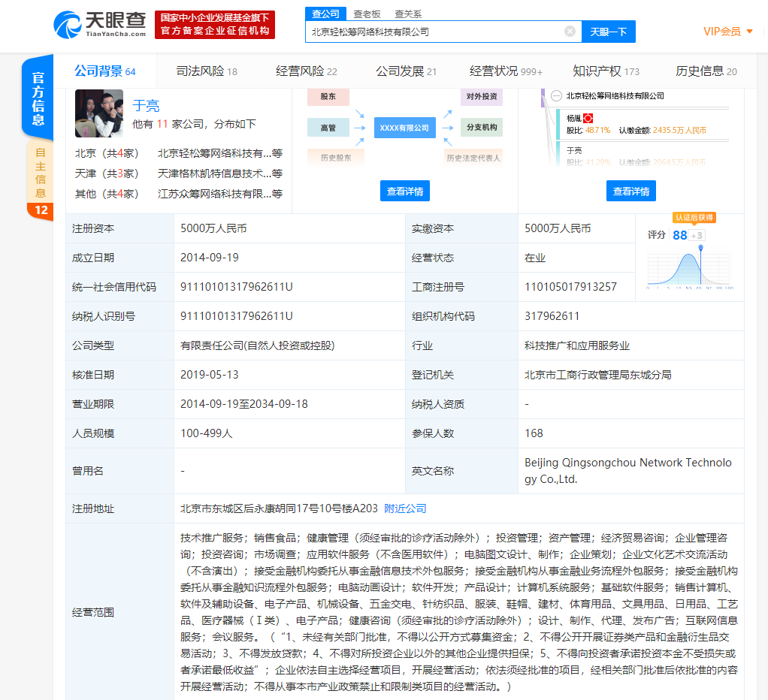Open the 于亮 profile link

coord(146,106)
